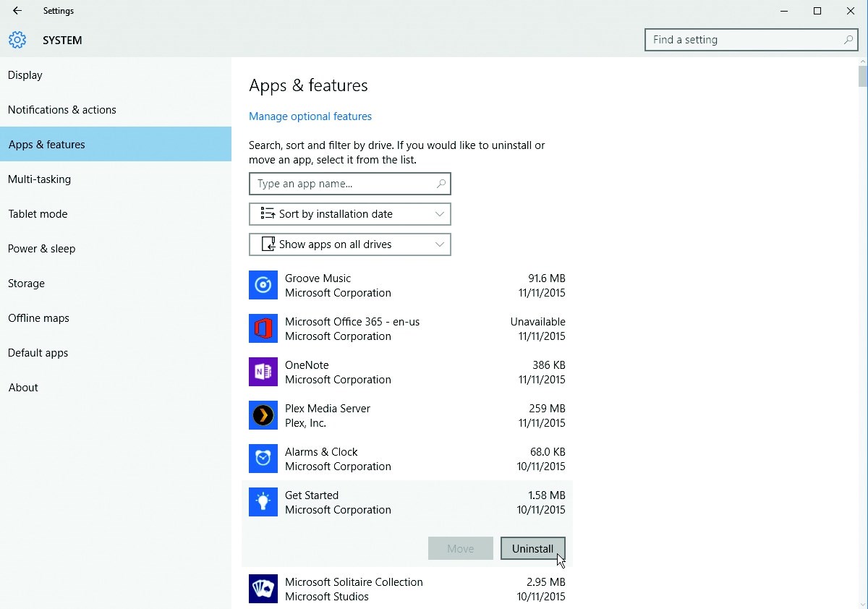This screenshot has height=609, width=868.
Task: Click the Groove Music app icon
Action: click(x=263, y=285)
